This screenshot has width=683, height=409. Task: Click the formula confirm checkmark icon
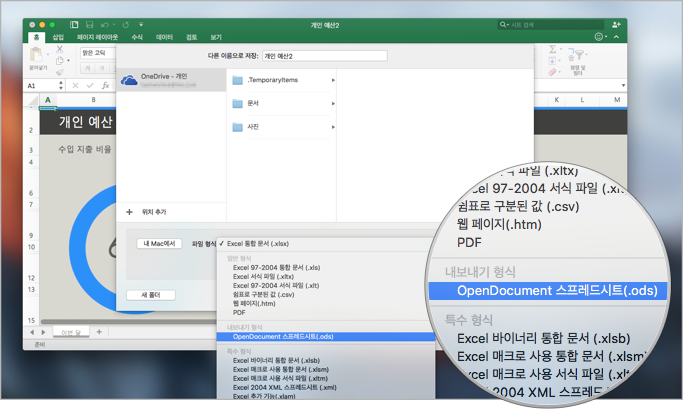[x=90, y=85]
